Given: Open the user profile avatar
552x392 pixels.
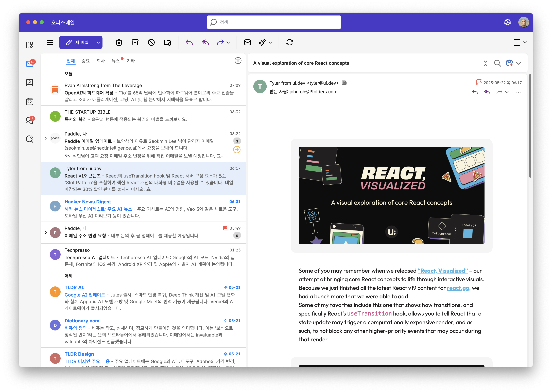Looking at the screenshot, I should click(x=524, y=22).
